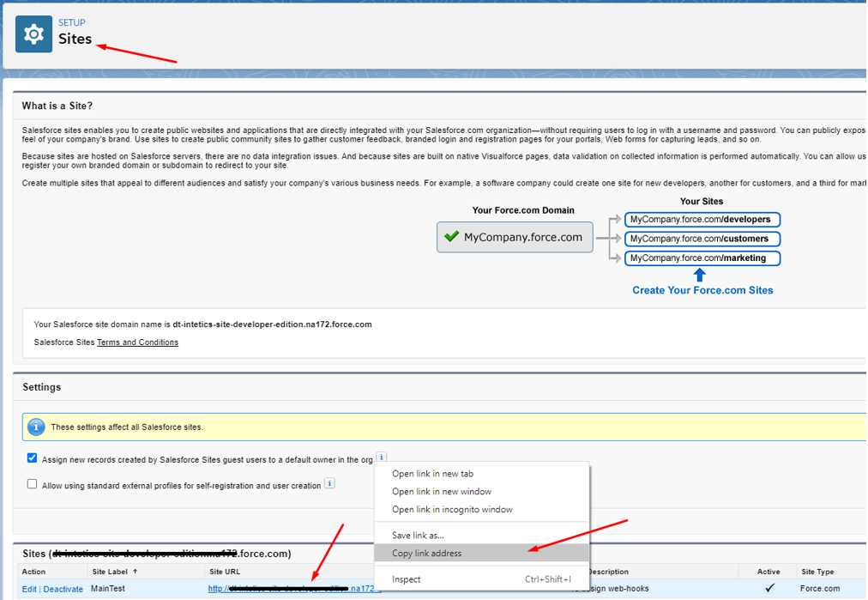
Task: Click the Your Force.com Domain label
Action: click(523, 210)
